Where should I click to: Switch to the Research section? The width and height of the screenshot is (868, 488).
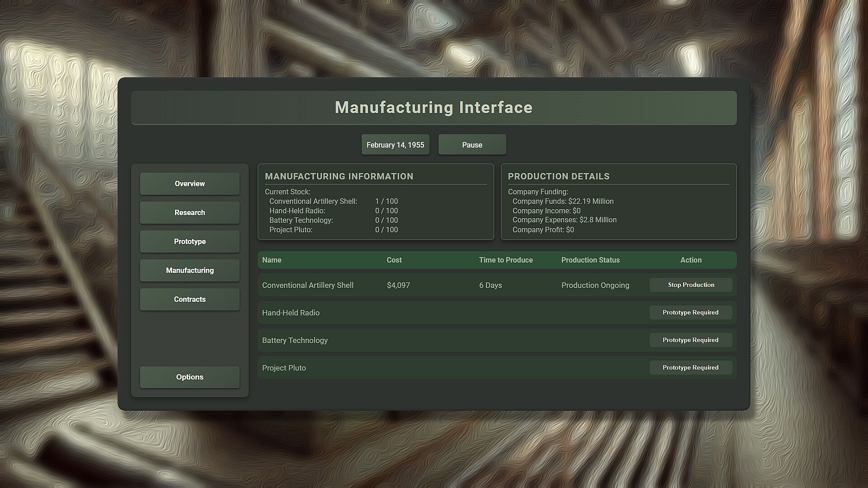(x=189, y=212)
